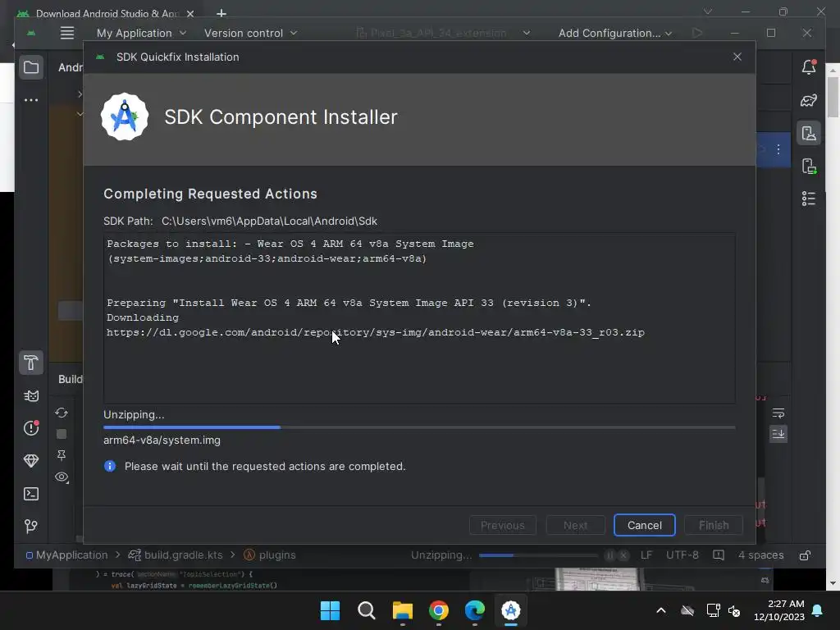The image size is (840, 630).
Task: Open Add Configuration dropdown
Action: coord(614,33)
